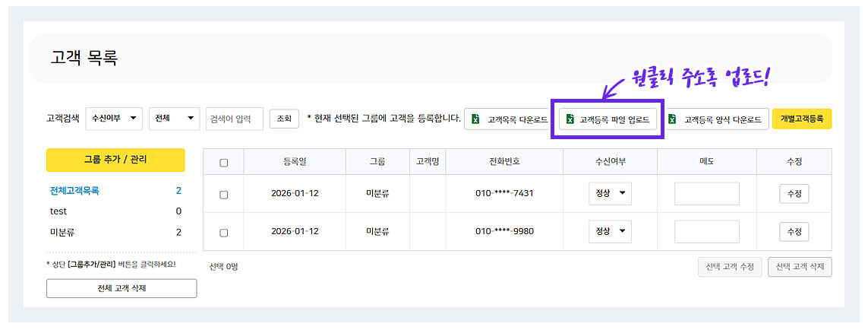The width and height of the screenshot is (868, 330).
Task: Open 정상 dropdown for 010-****-7431 row
Action: click(610, 193)
